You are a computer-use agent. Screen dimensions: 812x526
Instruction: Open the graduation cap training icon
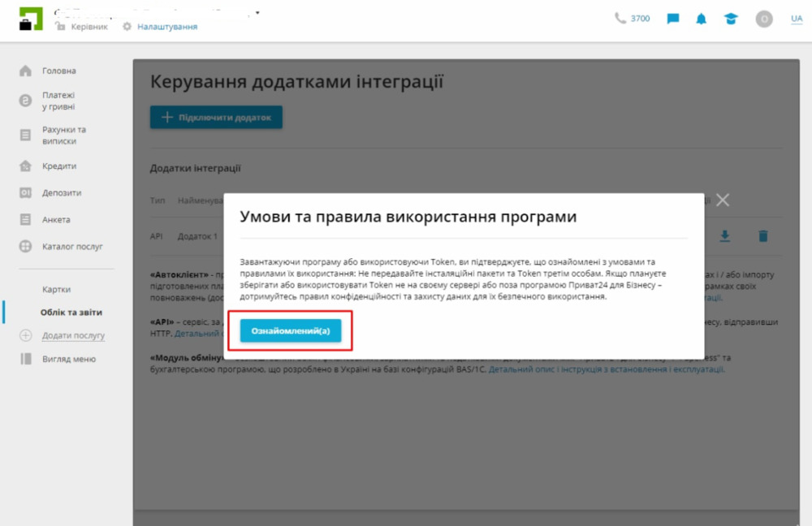click(731, 19)
